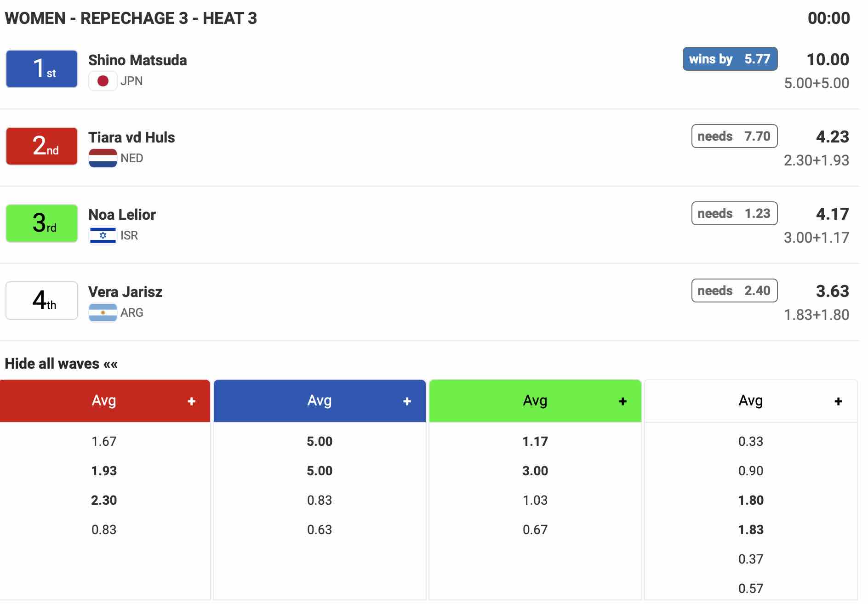
Task: Expand the green Avg column plus
Action: 622,401
